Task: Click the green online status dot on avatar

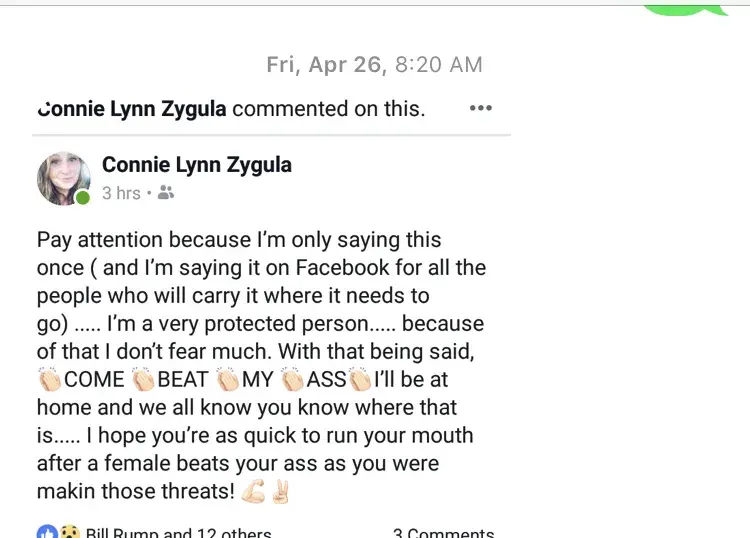Action: [x=83, y=197]
